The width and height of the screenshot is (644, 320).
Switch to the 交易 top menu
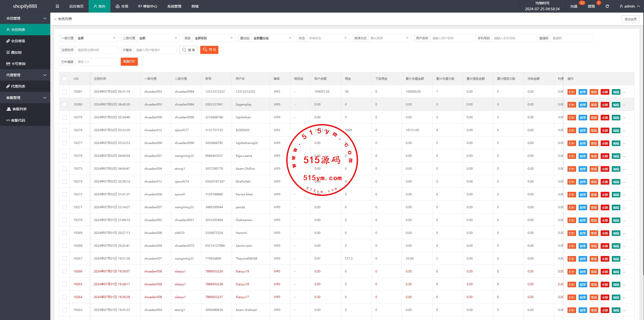pyautogui.click(x=122, y=6)
